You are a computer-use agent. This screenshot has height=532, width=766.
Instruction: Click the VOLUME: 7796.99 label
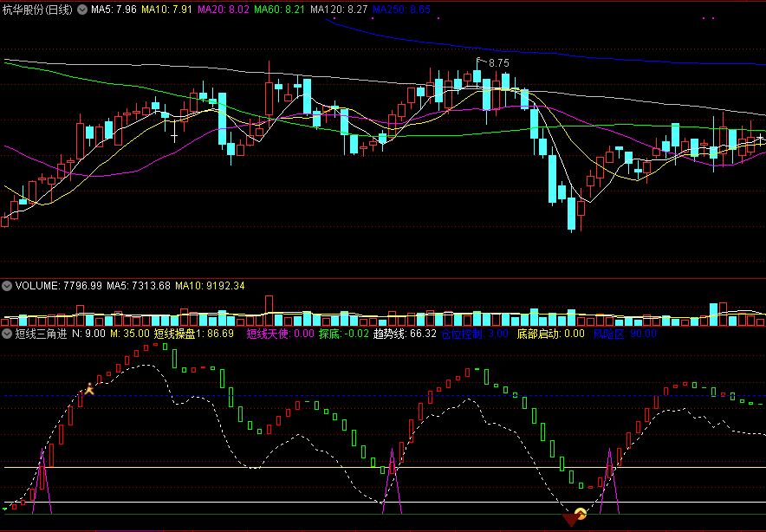(x=59, y=285)
